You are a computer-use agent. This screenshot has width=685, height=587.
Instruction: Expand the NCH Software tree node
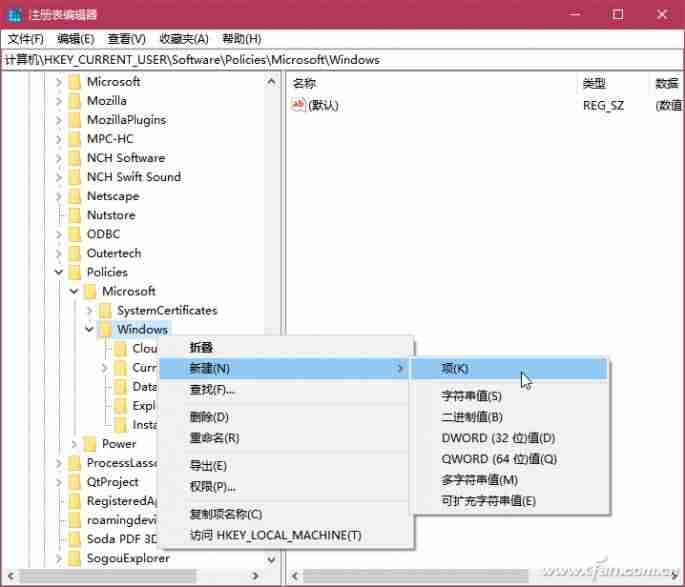(59, 158)
